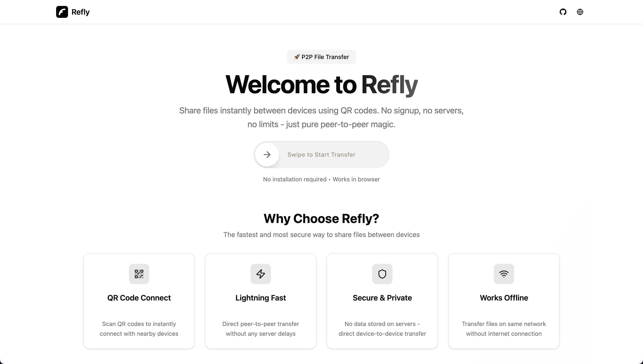Click the Refly wordmark in the header
This screenshot has height=364, width=643.
[80, 12]
